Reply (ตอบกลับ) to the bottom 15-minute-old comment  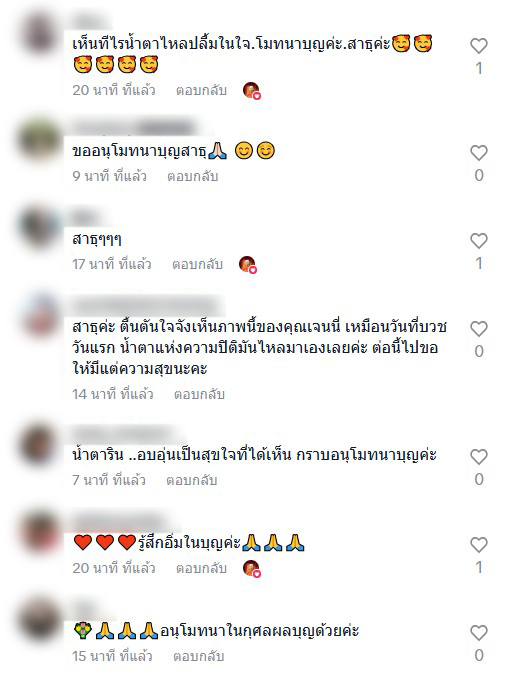(x=198, y=656)
